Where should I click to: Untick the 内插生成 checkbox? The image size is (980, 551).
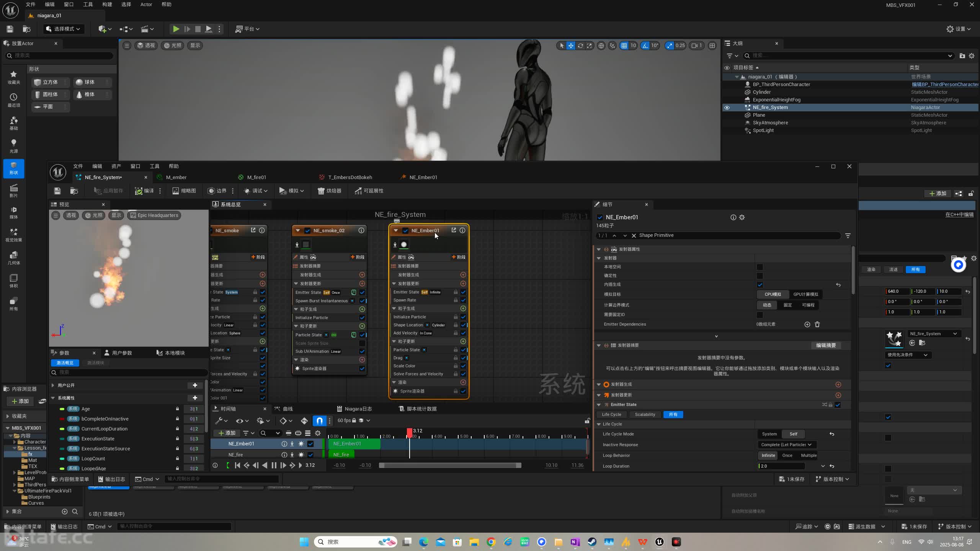[760, 285]
